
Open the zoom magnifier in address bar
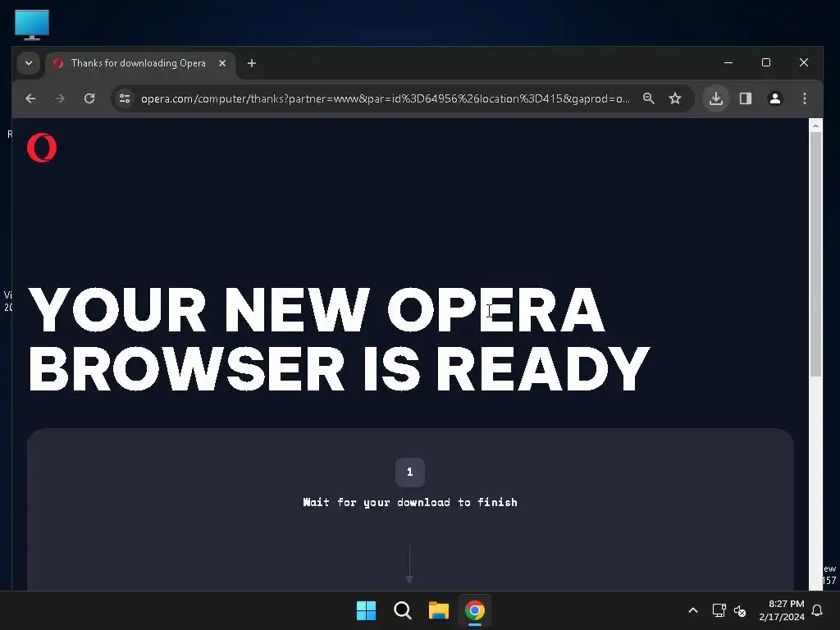pyautogui.click(x=649, y=98)
